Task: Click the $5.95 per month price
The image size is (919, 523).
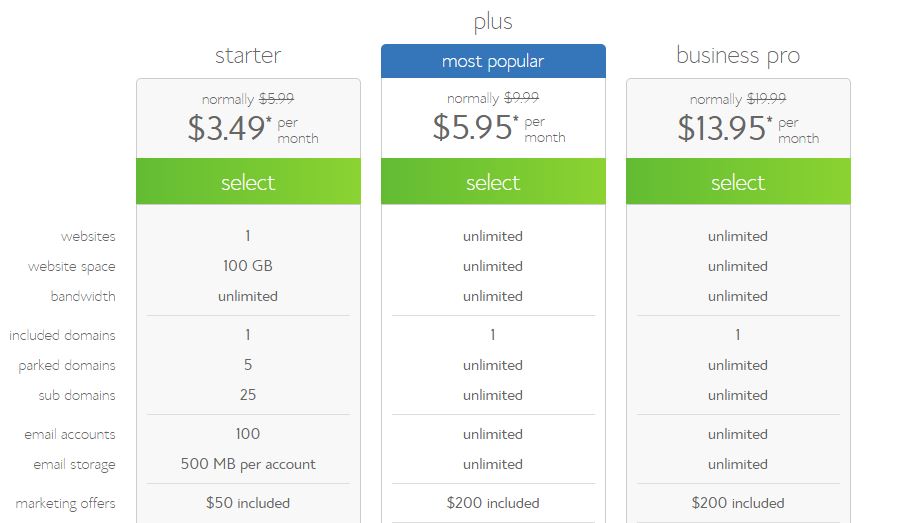Action: (499, 127)
